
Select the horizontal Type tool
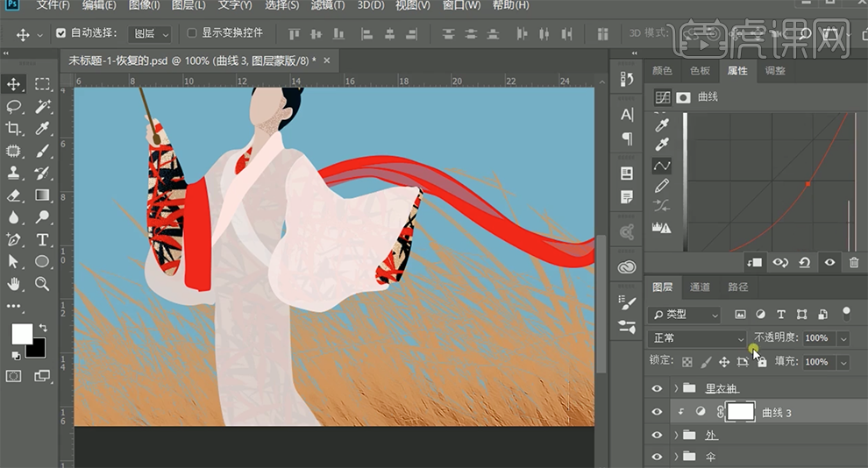point(42,240)
